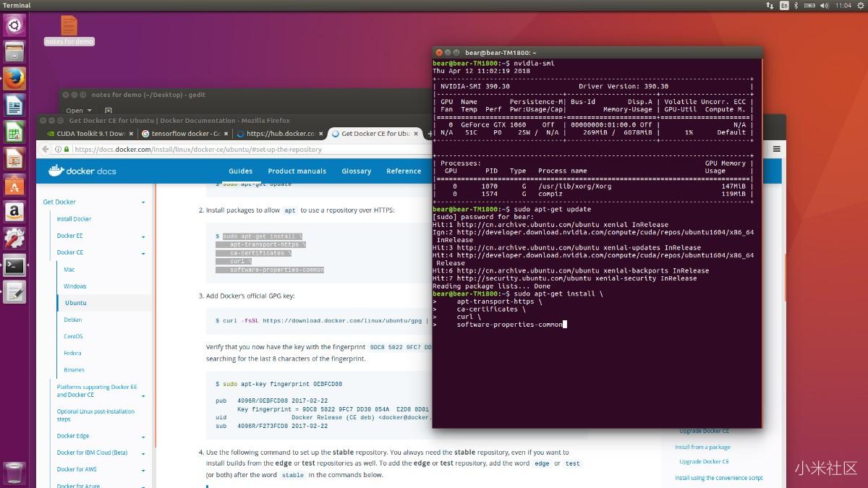The height and width of the screenshot is (488, 868).
Task: Click the docker docs logo
Action: (82, 171)
